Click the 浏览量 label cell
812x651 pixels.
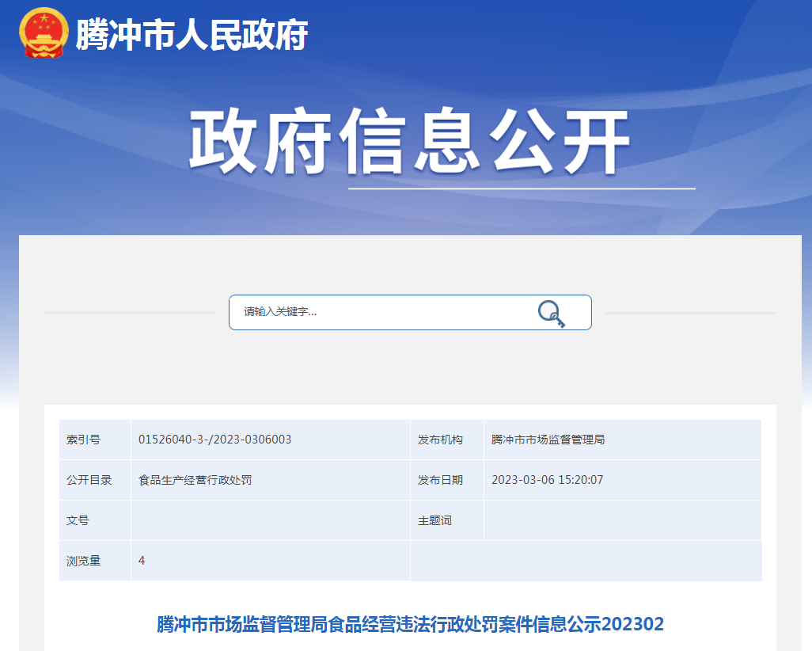click(x=83, y=561)
